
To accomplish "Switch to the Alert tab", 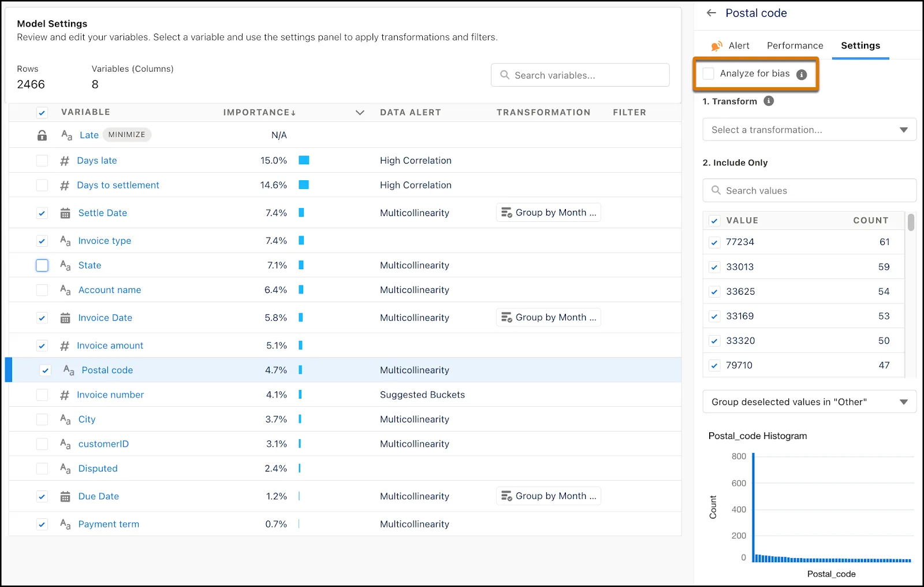I will (x=731, y=46).
